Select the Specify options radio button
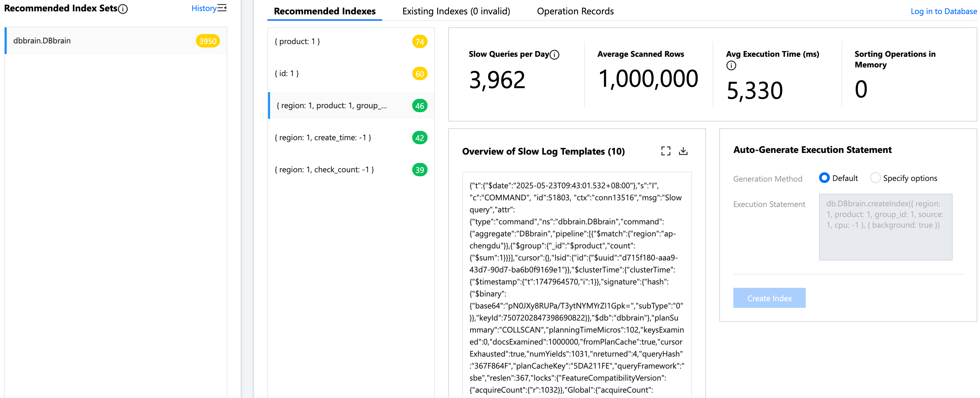The height and width of the screenshot is (398, 980). 875,178
